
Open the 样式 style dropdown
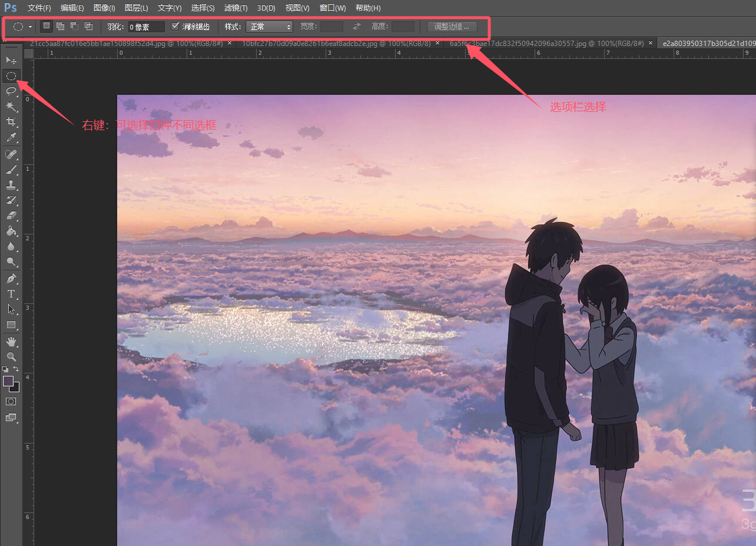[269, 27]
